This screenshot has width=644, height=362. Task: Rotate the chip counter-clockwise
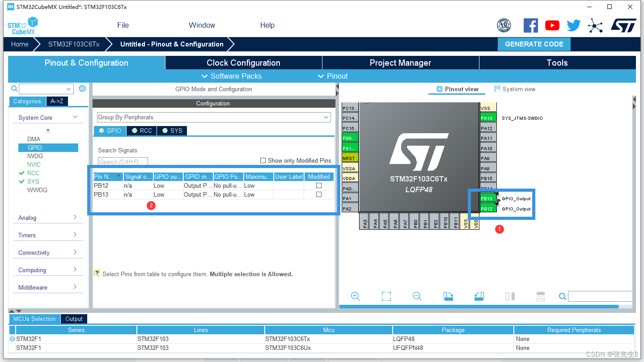coord(479,296)
